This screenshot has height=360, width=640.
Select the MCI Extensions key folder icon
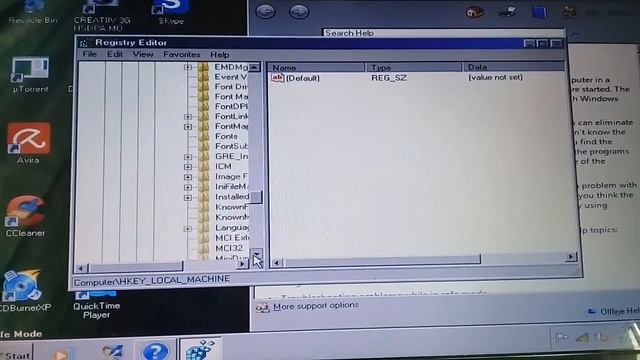204,238
